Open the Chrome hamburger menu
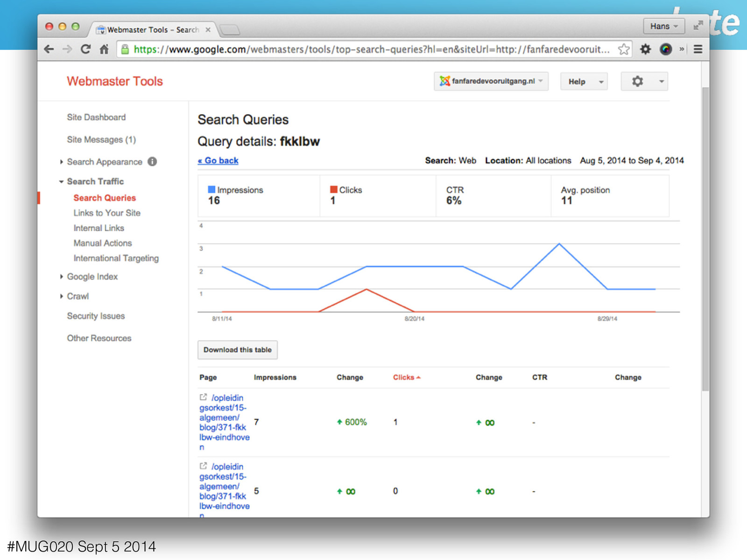The width and height of the screenshot is (747, 560). click(x=698, y=49)
